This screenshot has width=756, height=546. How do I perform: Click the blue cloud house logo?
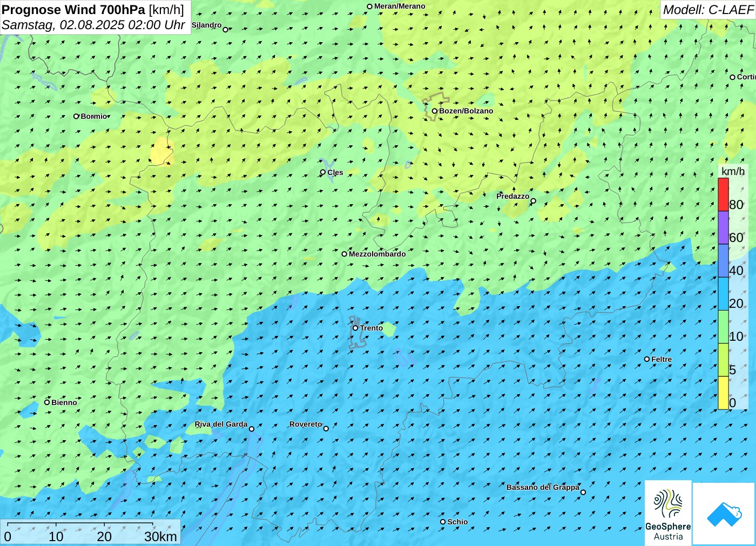pyautogui.click(x=724, y=514)
